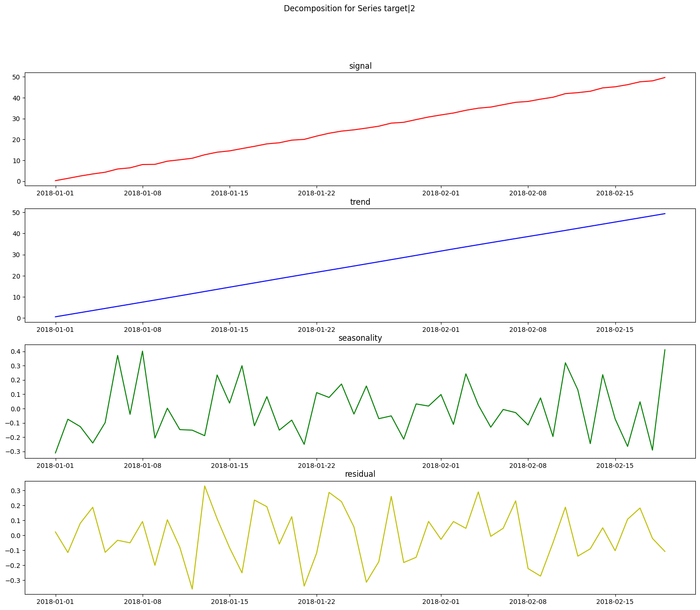The height and width of the screenshot is (610, 700).
Task: Click the 'seasonality' subplot title
Action: [360, 338]
